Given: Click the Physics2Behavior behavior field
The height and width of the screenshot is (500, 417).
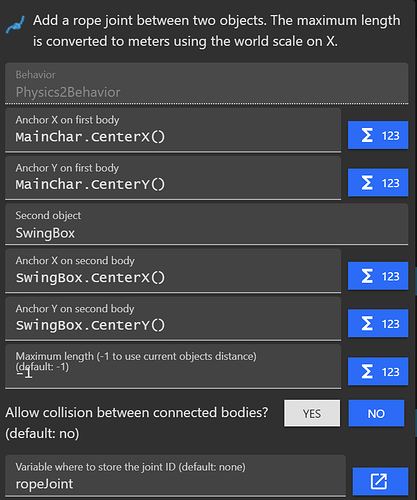Looking at the screenshot, I should click(206, 83).
